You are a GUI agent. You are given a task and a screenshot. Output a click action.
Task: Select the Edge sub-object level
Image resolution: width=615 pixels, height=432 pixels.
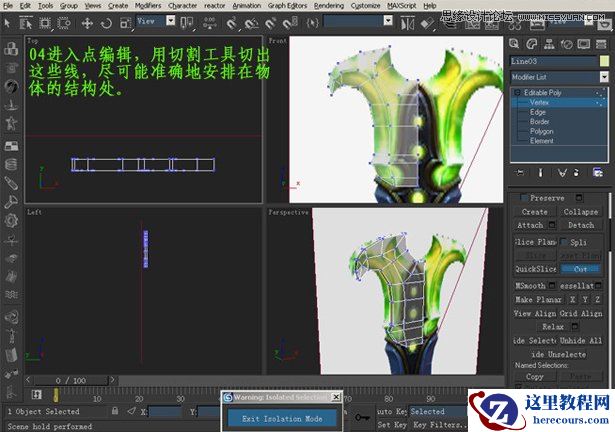pyautogui.click(x=538, y=112)
